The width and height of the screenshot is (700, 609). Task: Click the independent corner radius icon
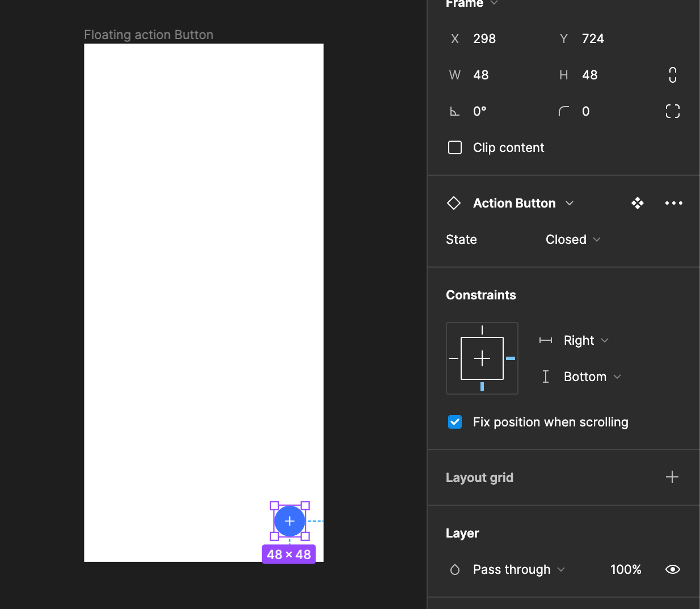(672, 111)
